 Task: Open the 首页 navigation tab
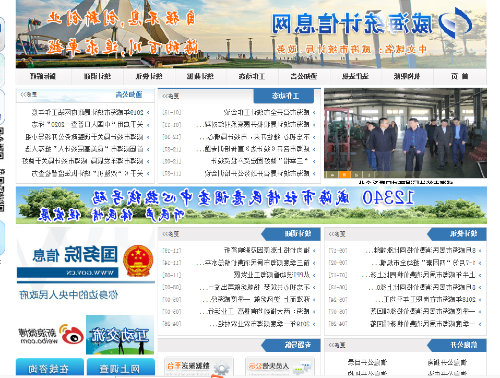(460, 76)
